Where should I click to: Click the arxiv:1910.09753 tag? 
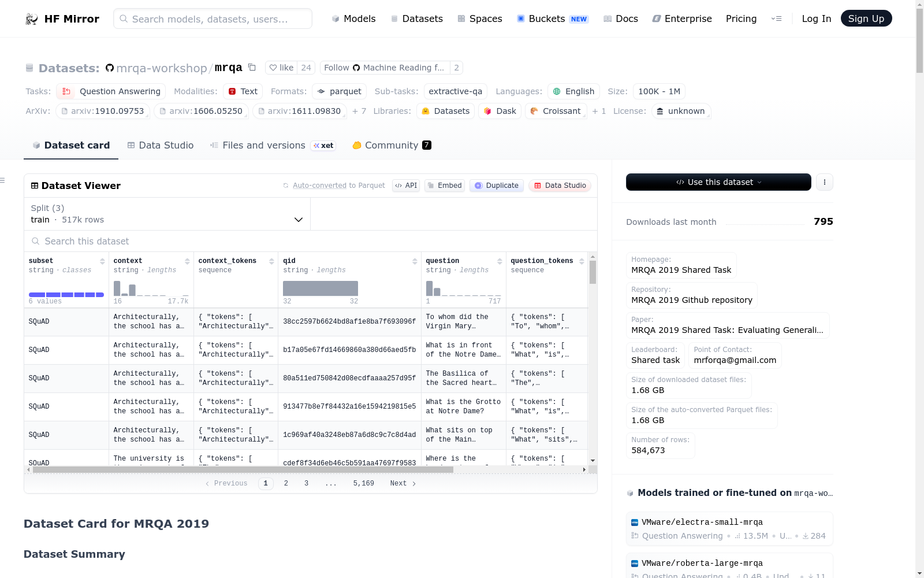click(103, 111)
